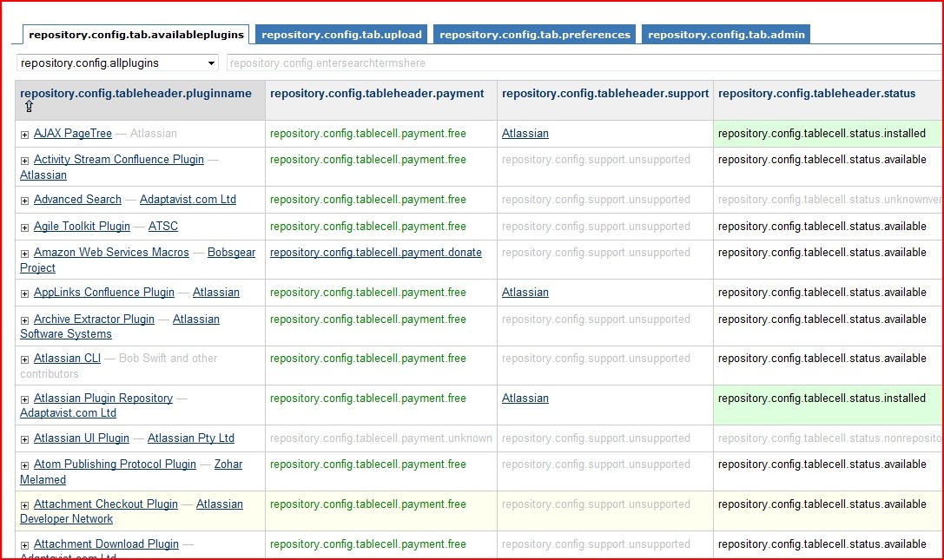Image resolution: width=944 pixels, height=560 pixels.
Task: Open the Atlassian UI Plugin link
Action: coord(82,438)
